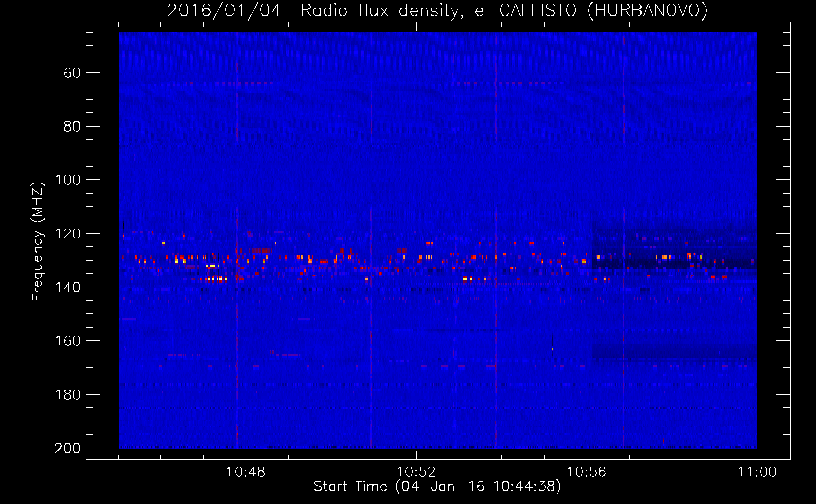Click the 120 MHz frequency label
This screenshot has width=816, height=504.
tap(68, 234)
